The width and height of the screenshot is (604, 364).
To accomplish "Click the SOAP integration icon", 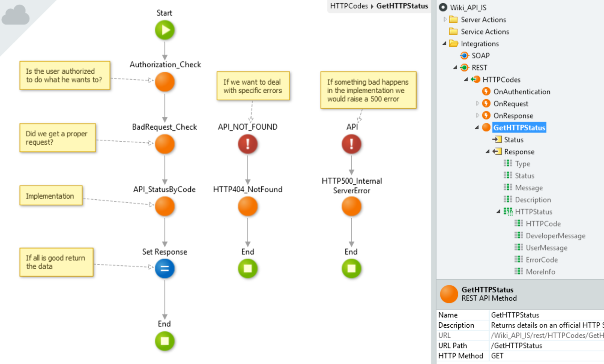I will [x=464, y=56].
